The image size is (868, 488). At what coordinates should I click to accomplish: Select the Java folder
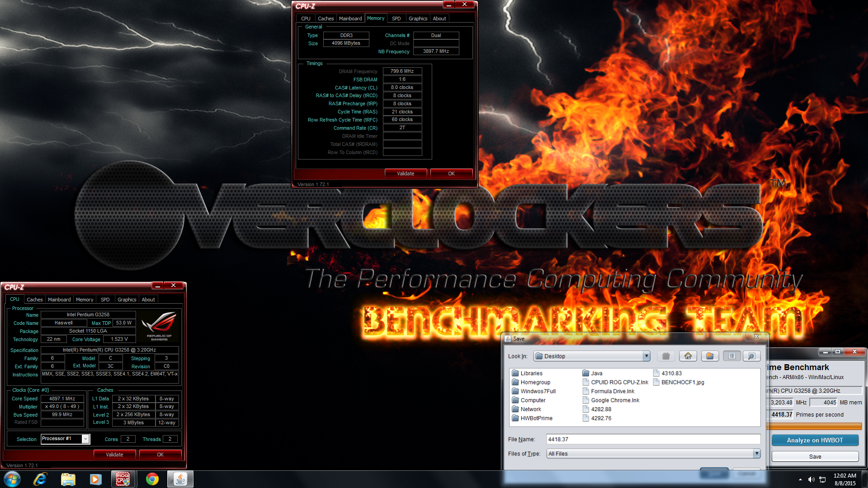(x=592, y=373)
